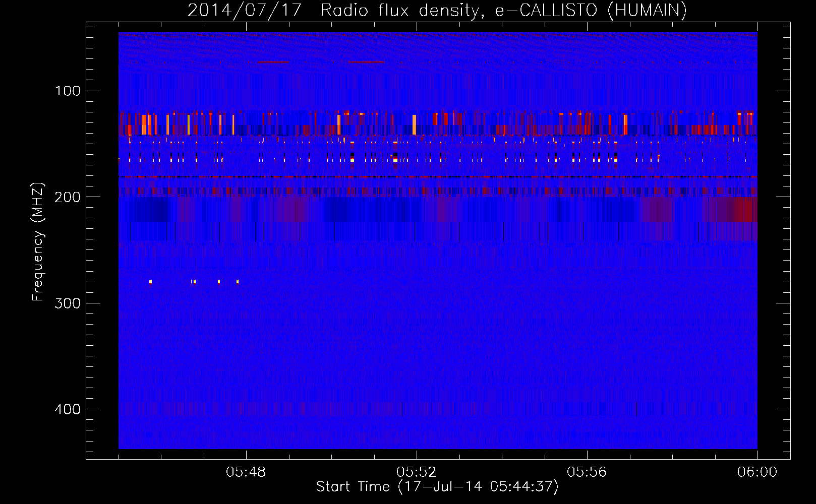This screenshot has height=504, width=816.
Task: Select the 200 frequency tick label
Action: [68, 197]
